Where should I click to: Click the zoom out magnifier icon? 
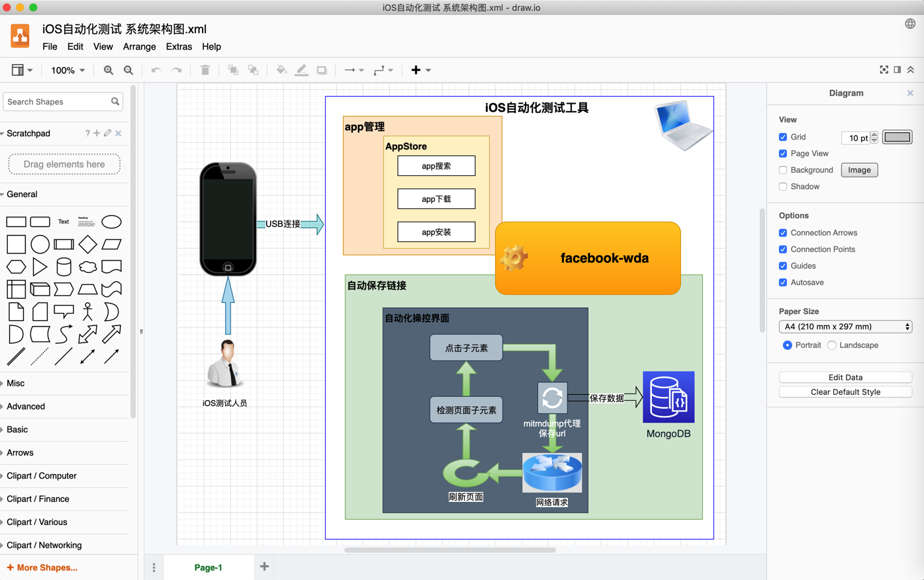128,70
